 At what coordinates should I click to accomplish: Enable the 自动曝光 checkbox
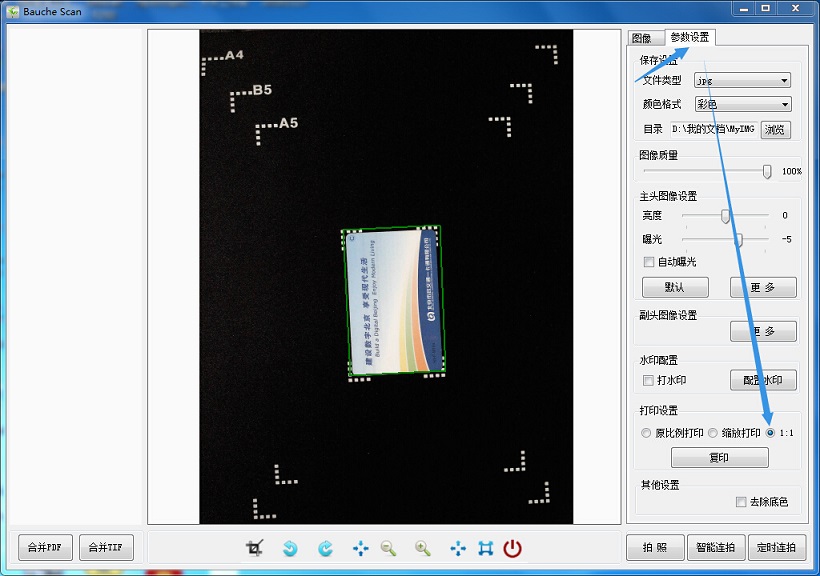649,262
